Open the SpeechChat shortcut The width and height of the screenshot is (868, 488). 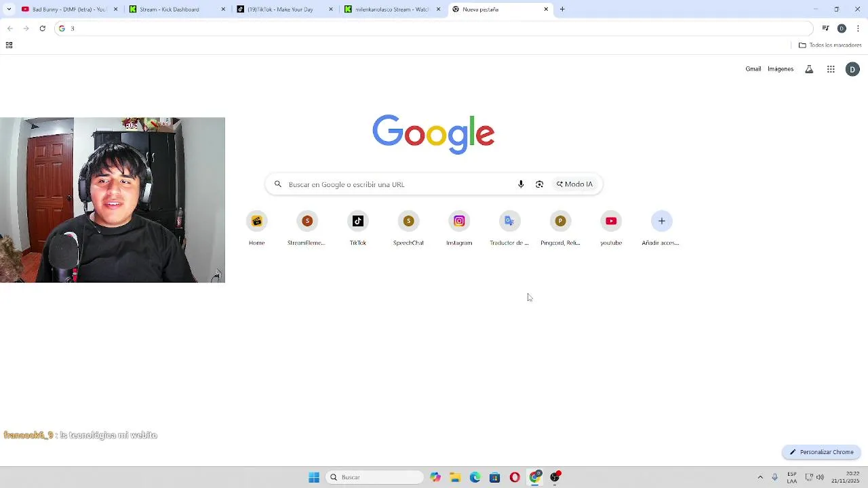[x=408, y=229]
